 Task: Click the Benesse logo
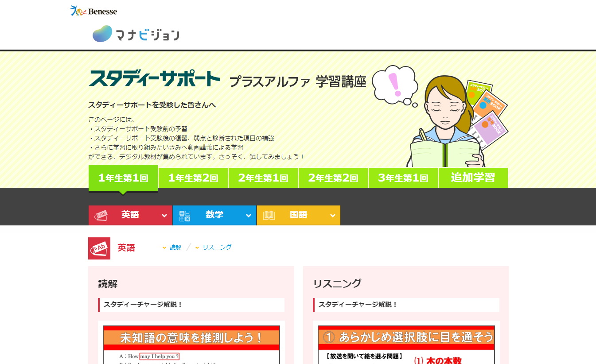click(x=93, y=11)
